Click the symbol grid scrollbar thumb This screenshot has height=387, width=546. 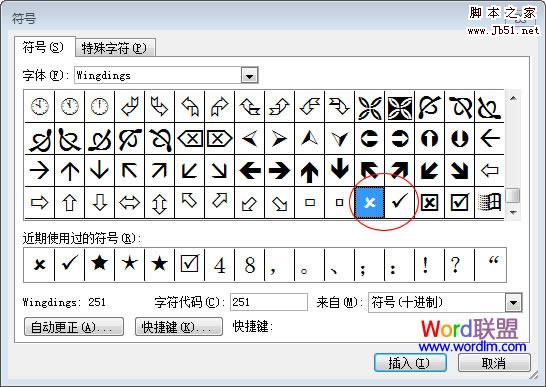(x=513, y=195)
